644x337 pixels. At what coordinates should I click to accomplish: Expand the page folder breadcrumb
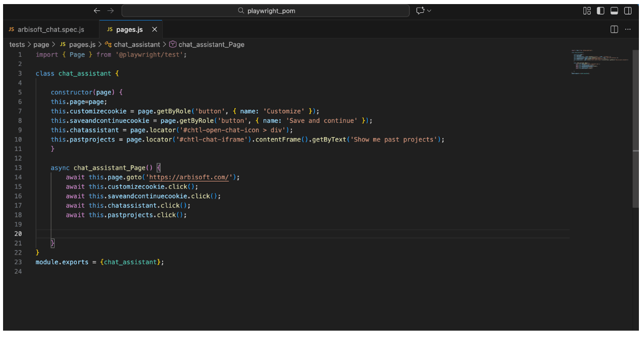(x=41, y=44)
